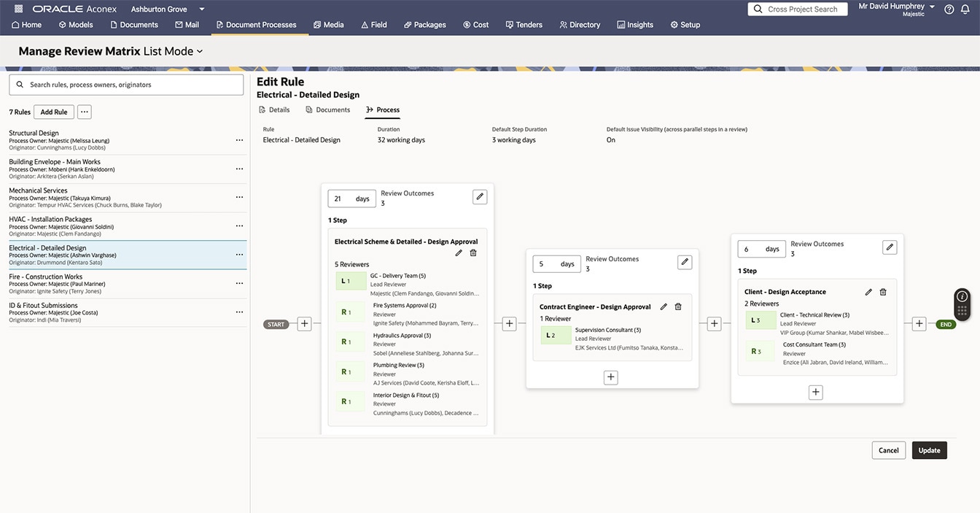Click the Add Rule button
The width and height of the screenshot is (980, 513).
click(x=52, y=111)
